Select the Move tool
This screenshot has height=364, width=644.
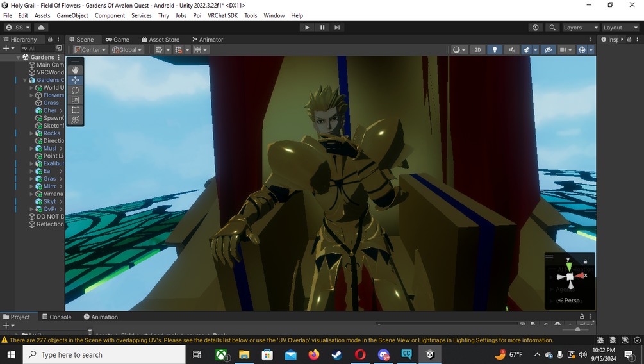[x=75, y=80]
